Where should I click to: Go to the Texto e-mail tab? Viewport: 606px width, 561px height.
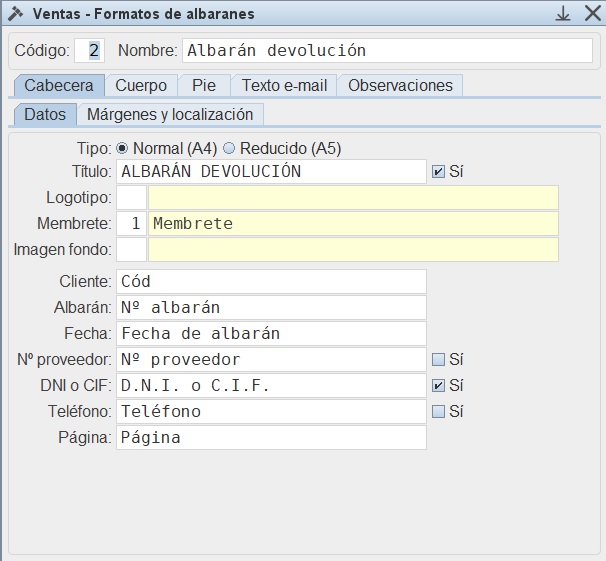(x=284, y=85)
